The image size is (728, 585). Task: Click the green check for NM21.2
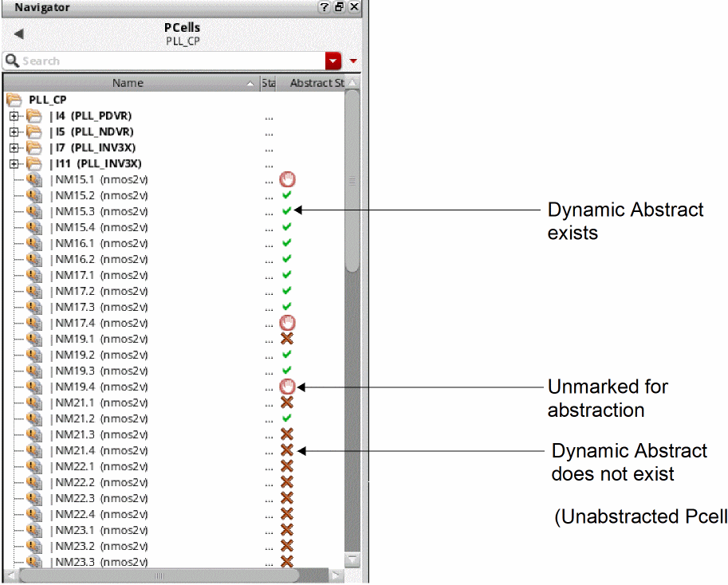(287, 418)
